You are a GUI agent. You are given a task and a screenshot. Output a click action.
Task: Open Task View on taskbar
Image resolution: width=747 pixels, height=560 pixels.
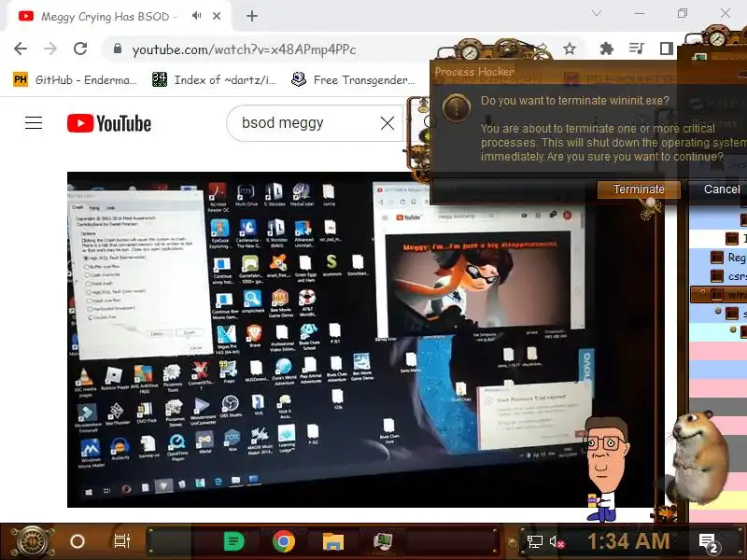point(122,541)
